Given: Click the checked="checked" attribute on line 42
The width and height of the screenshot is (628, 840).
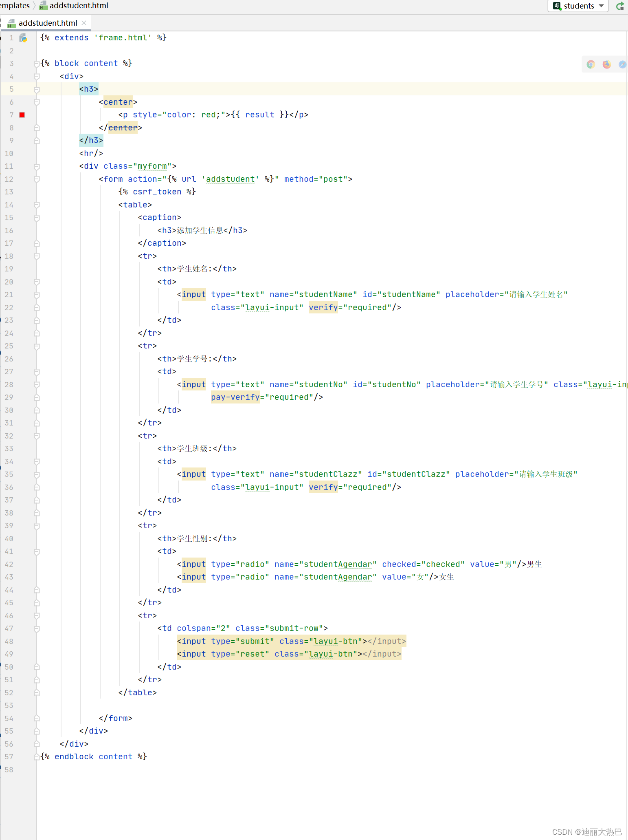Looking at the screenshot, I should [x=424, y=564].
